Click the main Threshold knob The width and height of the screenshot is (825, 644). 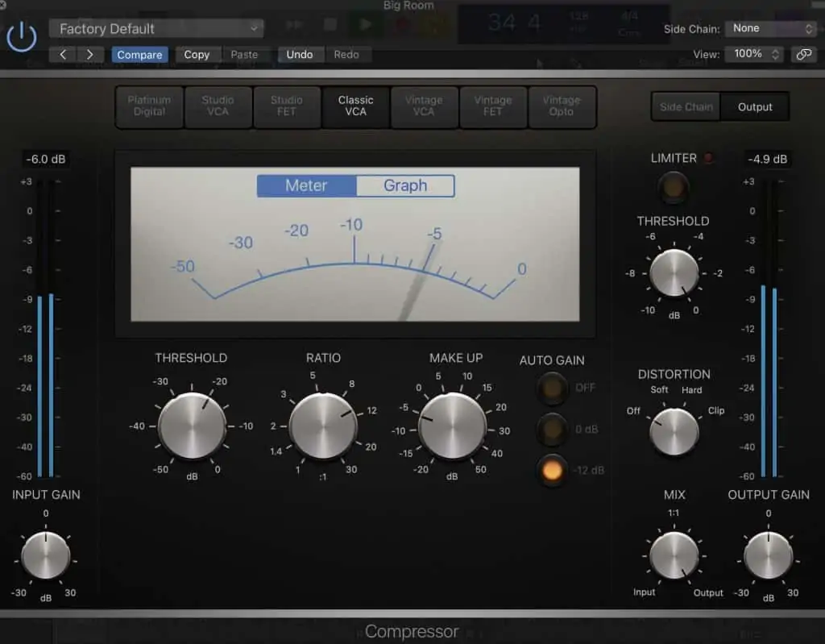[192, 426]
